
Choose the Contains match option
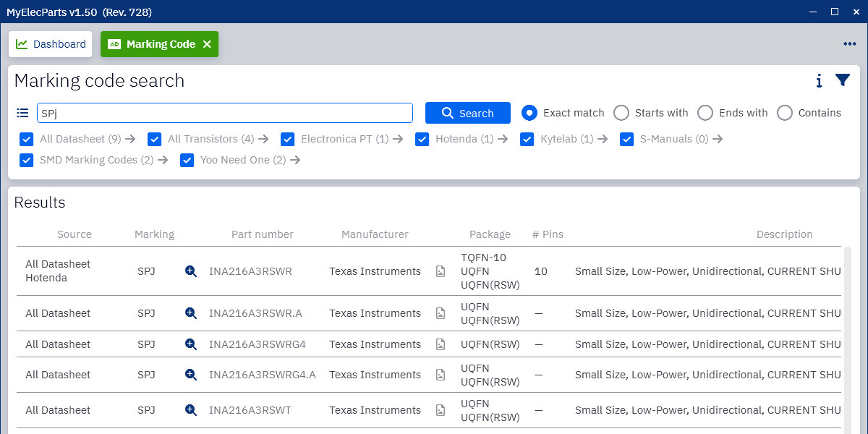click(784, 113)
